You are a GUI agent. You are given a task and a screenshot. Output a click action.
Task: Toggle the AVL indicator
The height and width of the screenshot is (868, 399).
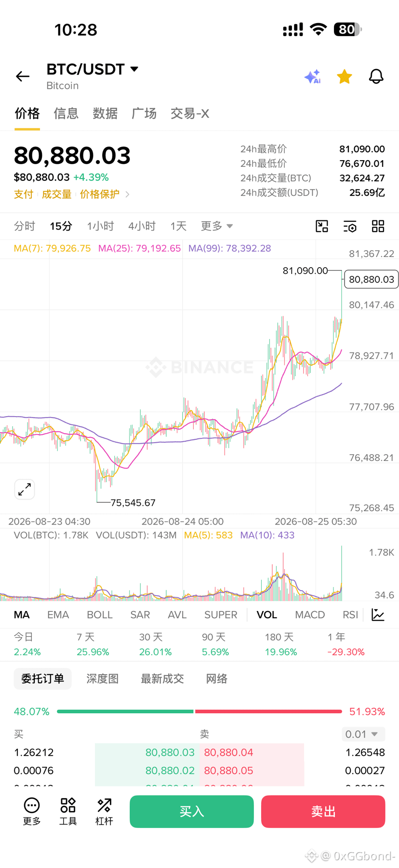pos(177,615)
